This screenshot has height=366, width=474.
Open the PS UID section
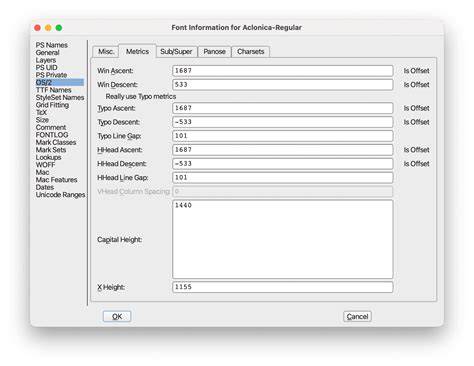tap(46, 67)
